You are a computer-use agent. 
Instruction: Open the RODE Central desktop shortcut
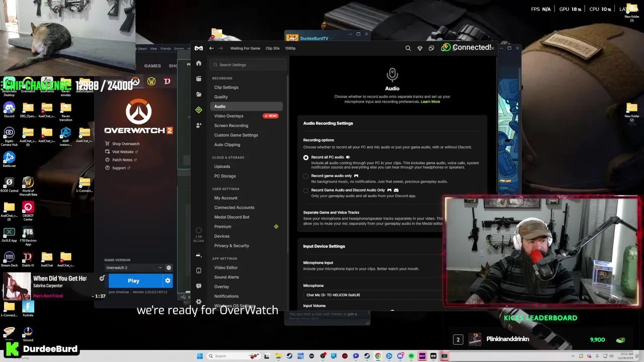point(9,185)
